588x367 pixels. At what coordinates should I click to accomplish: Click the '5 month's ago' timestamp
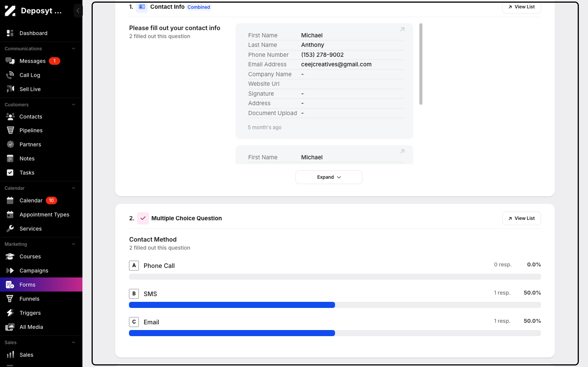click(265, 127)
